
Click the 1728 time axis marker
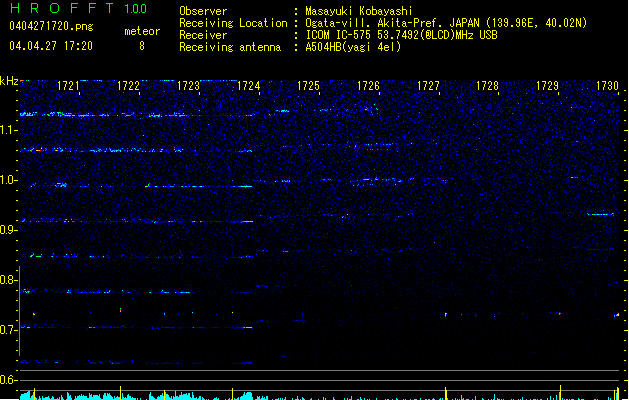click(487, 86)
